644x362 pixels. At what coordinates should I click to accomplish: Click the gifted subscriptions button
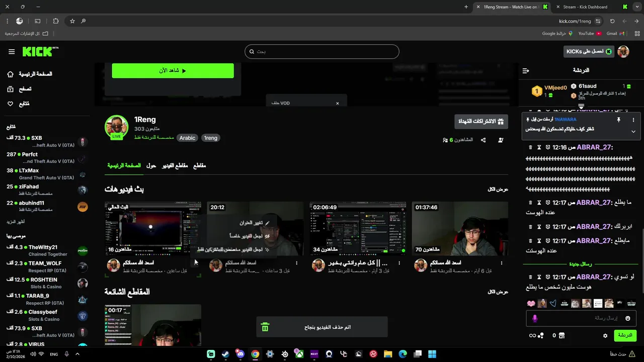(481, 121)
